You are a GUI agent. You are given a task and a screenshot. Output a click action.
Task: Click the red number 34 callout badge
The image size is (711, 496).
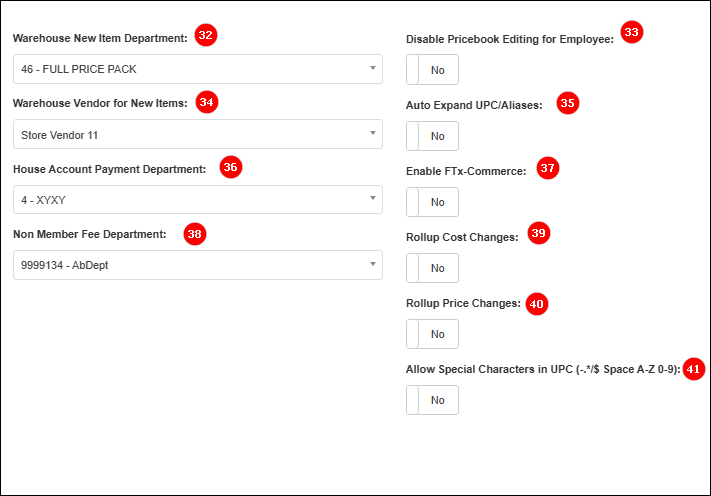[207, 102]
